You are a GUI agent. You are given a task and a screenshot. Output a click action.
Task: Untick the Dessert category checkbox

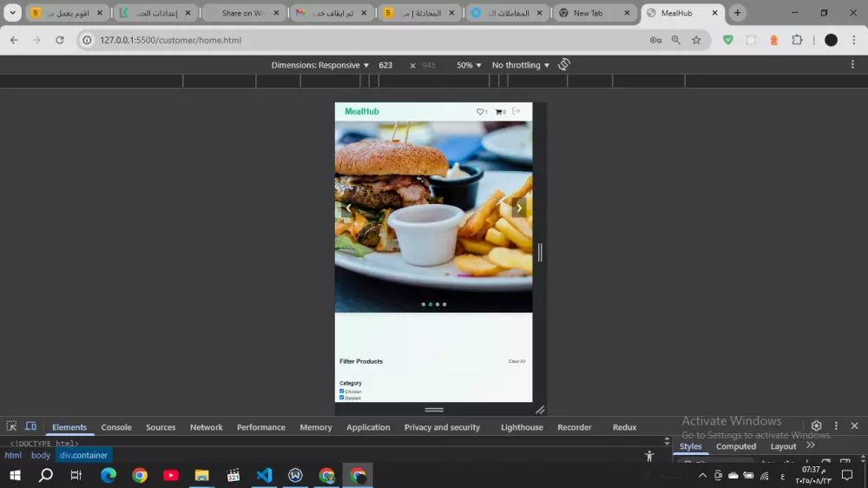pyautogui.click(x=341, y=397)
